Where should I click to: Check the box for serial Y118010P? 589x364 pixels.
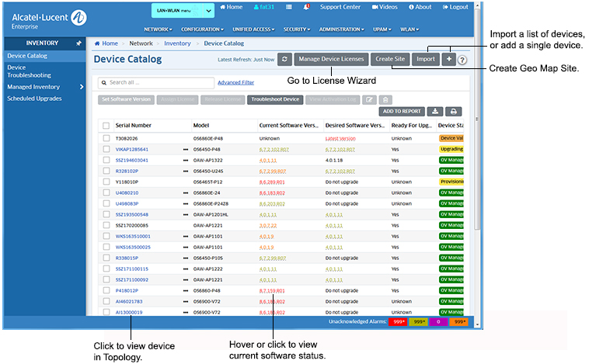coord(106,182)
